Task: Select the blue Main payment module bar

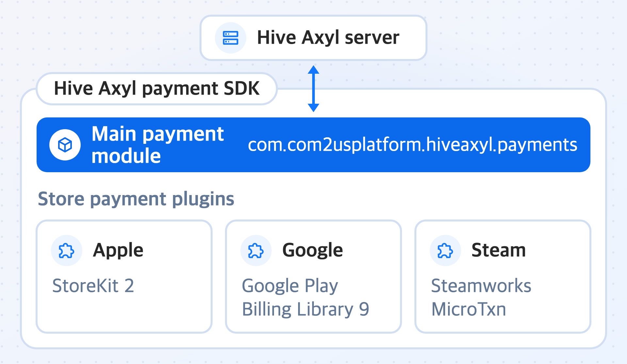Action: (313, 145)
